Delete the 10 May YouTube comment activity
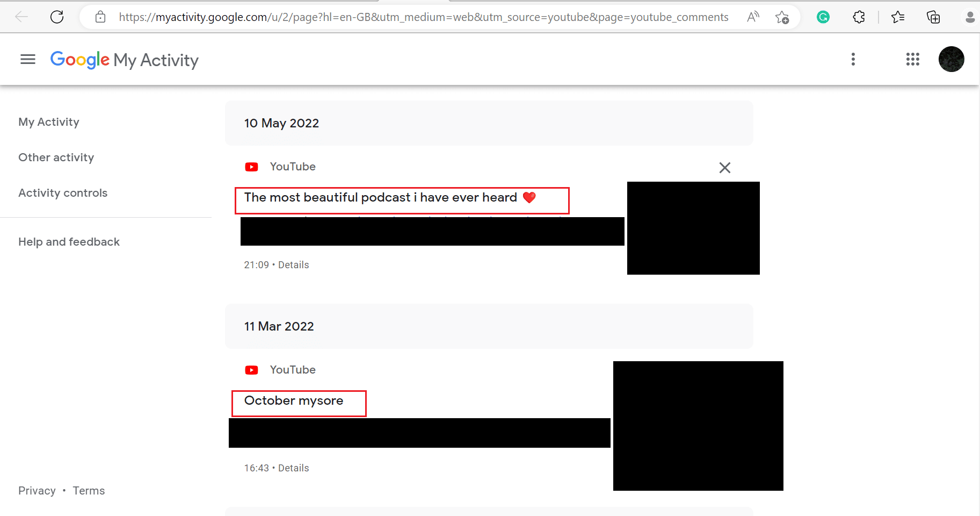Image resolution: width=980 pixels, height=516 pixels. (x=724, y=168)
